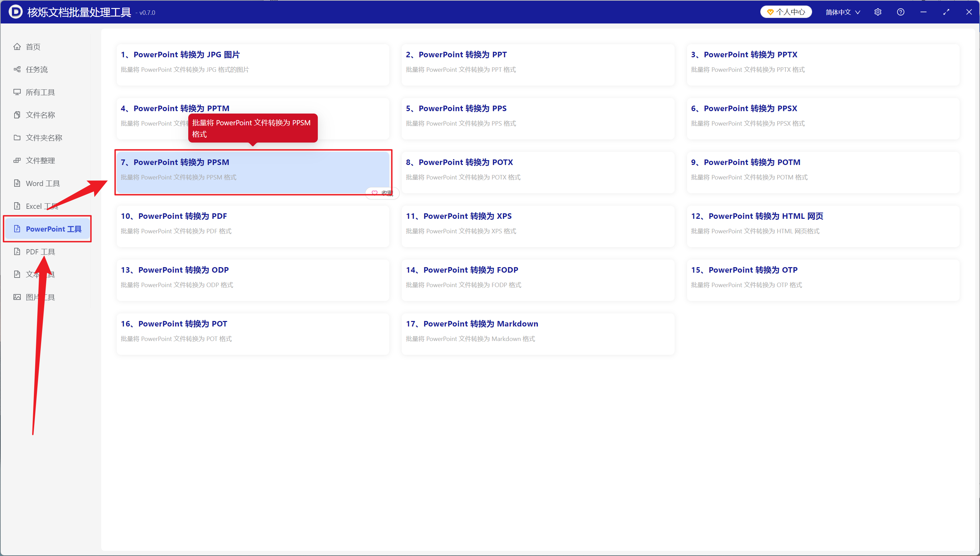The height and width of the screenshot is (556, 980).
Task: Open PowerPoint 转换为 ODP card
Action: (253, 280)
